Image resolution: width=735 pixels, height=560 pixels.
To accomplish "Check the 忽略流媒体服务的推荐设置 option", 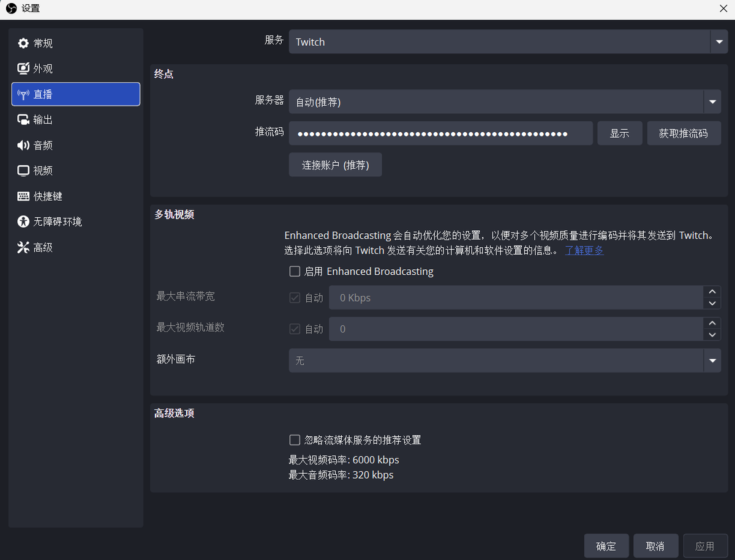I will [295, 439].
